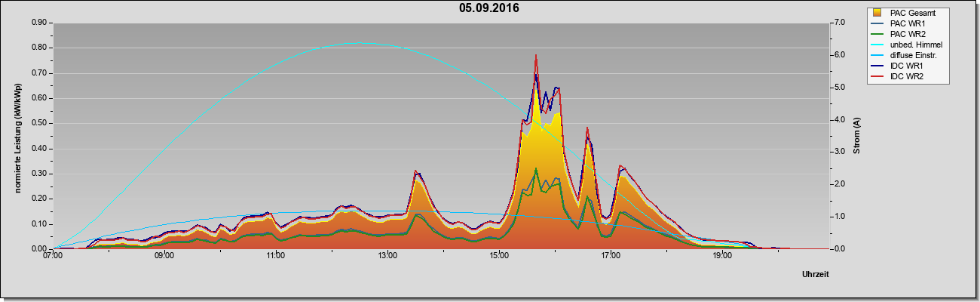This screenshot has height=302, width=980.
Task: Click the 17:00 time axis tick
Action: [x=611, y=255]
